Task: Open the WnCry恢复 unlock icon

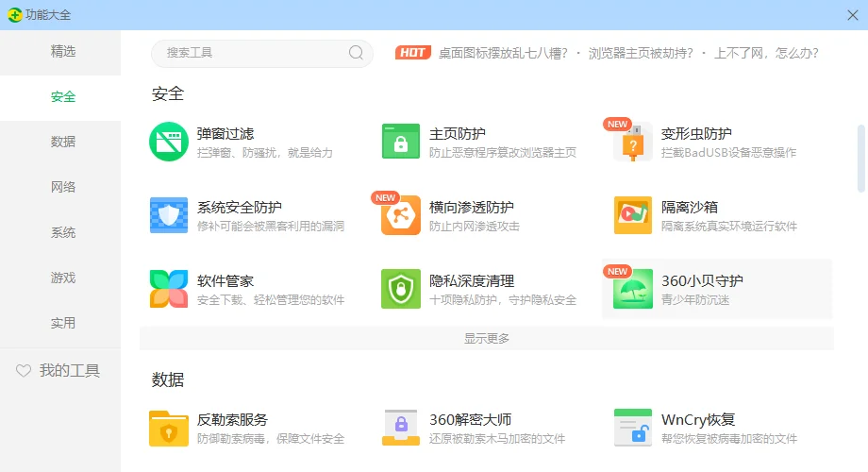Action: pyautogui.click(x=633, y=428)
